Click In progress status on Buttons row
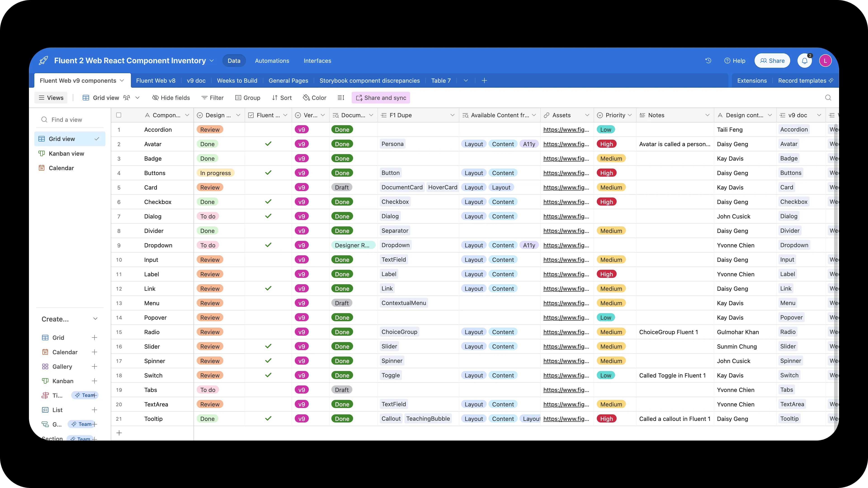 [x=215, y=173]
